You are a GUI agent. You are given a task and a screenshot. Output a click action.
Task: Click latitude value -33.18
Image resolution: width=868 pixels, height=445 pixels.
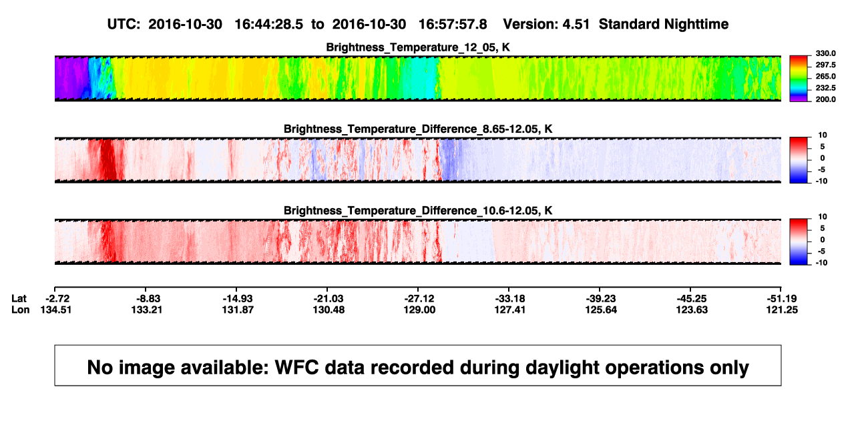(509, 298)
